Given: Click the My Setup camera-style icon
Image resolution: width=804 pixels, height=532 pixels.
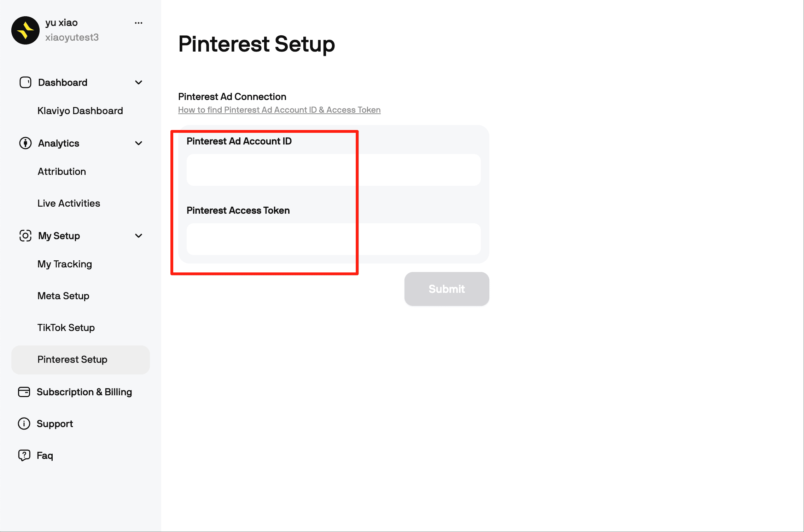Looking at the screenshot, I should tap(25, 236).
